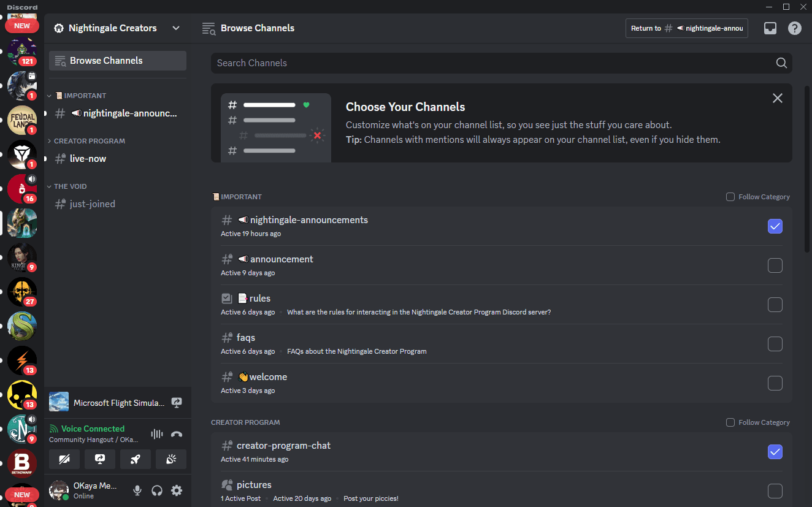Screen dimensions: 812x507
Task: Check the faqs channel checkbox
Action: pos(775,344)
